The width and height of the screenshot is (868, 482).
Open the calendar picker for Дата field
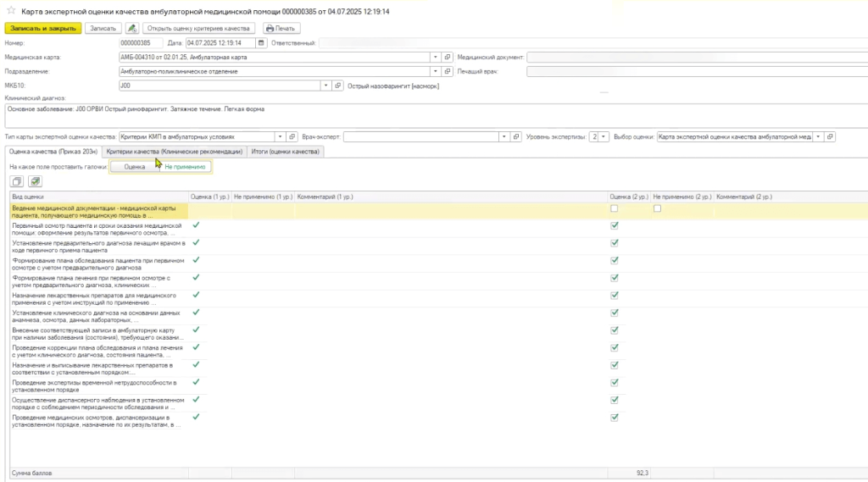(x=261, y=42)
